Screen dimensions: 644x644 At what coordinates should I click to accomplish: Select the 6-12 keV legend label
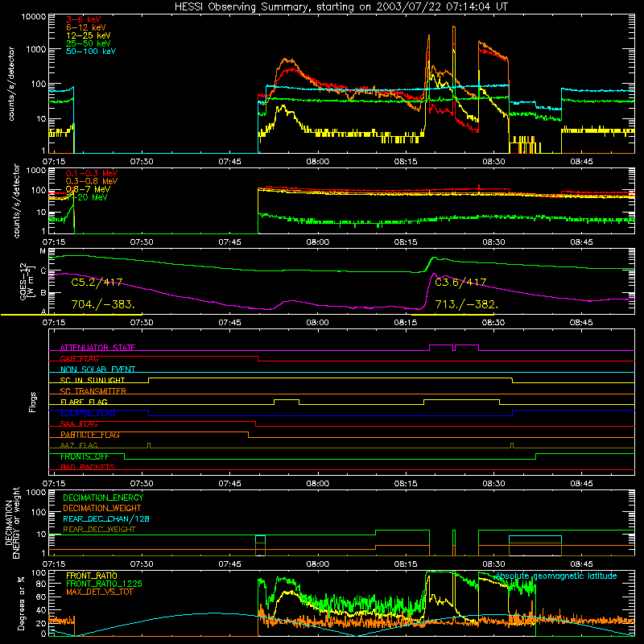(86, 27)
